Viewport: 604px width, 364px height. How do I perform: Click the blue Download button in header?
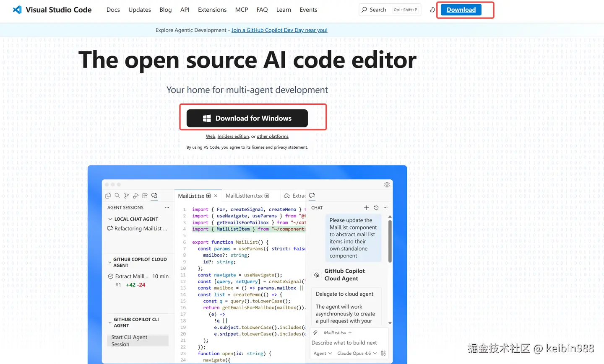[x=461, y=10]
